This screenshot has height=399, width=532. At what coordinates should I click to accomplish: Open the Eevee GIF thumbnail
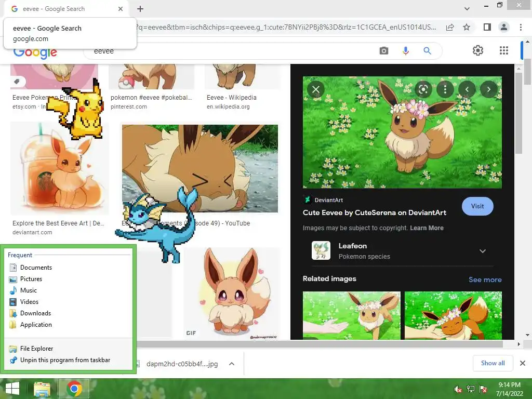tap(232, 294)
